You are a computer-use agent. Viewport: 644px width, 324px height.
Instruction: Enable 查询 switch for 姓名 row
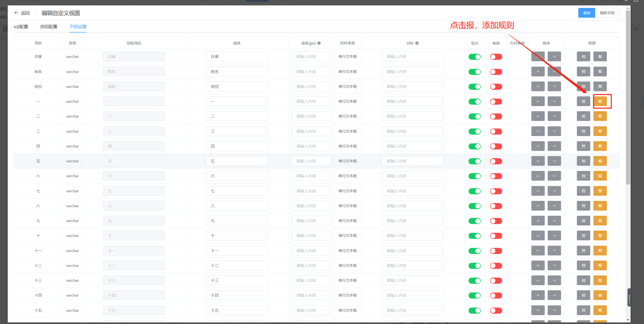coord(496,72)
